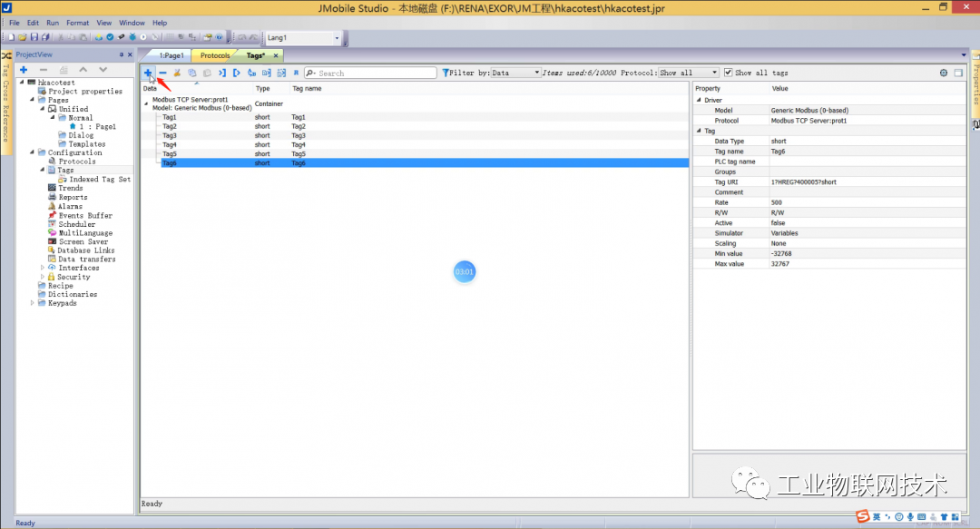Open the Save project icon
This screenshot has width=980, height=529.
[x=34, y=37]
